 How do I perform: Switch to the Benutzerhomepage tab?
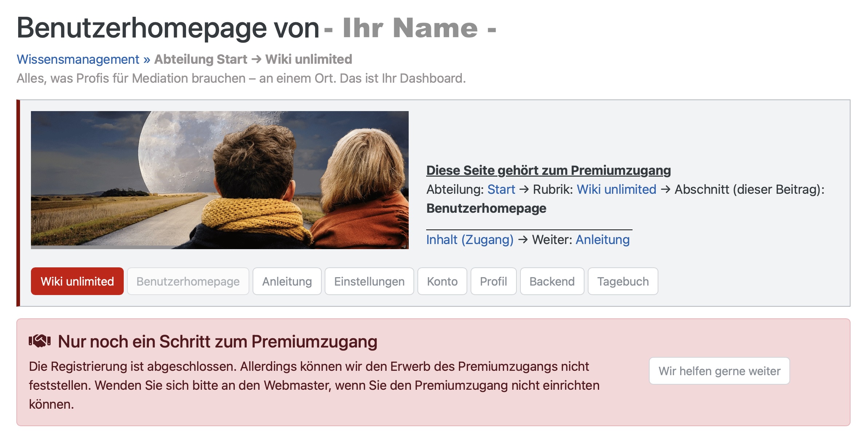[188, 281]
